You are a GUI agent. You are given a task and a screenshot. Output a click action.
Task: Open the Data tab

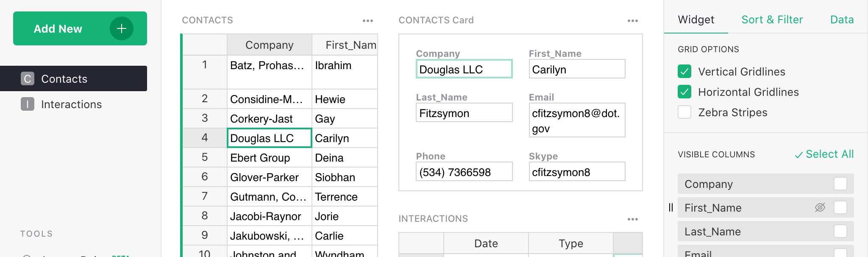842,20
